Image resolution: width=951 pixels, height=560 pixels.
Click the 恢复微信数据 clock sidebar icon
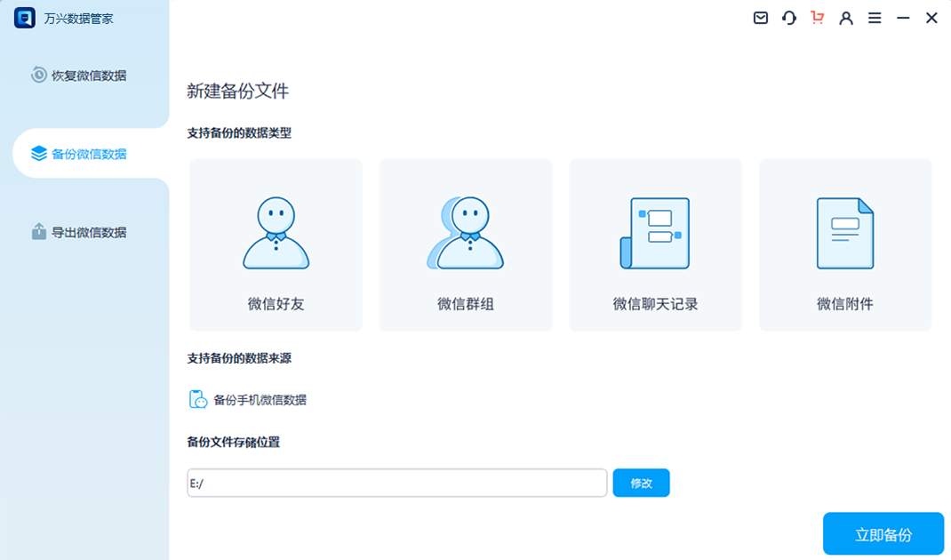tap(36, 75)
